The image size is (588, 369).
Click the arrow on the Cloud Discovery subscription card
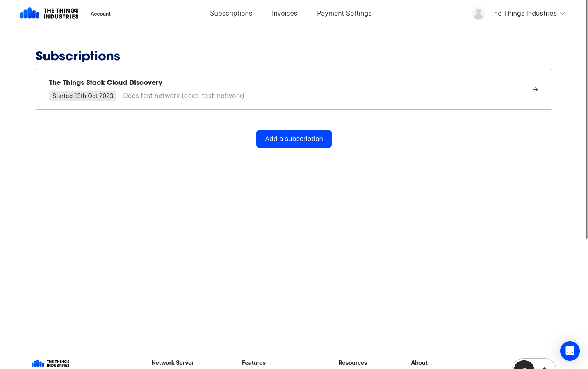[x=535, y=89]
